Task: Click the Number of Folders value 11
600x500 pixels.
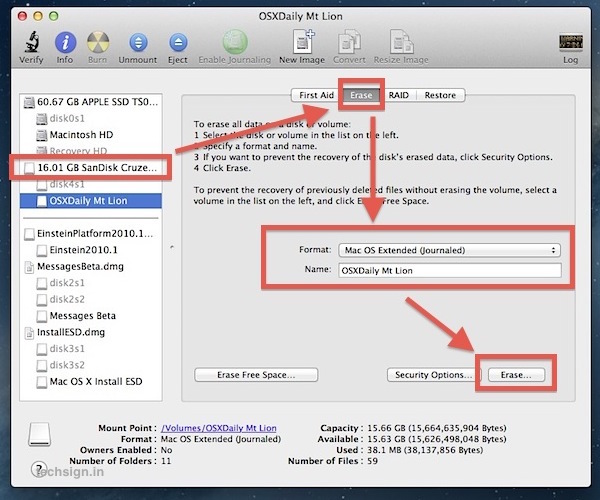Action: tap(166, 461)
